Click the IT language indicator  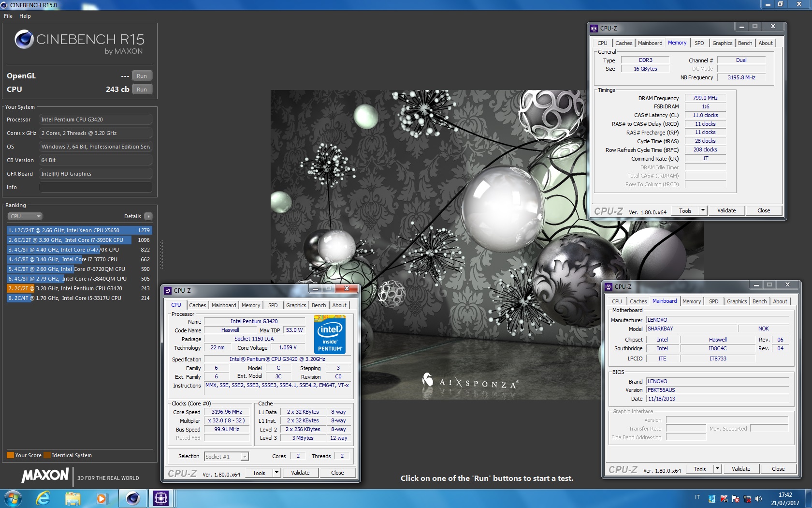coord(697,497)
